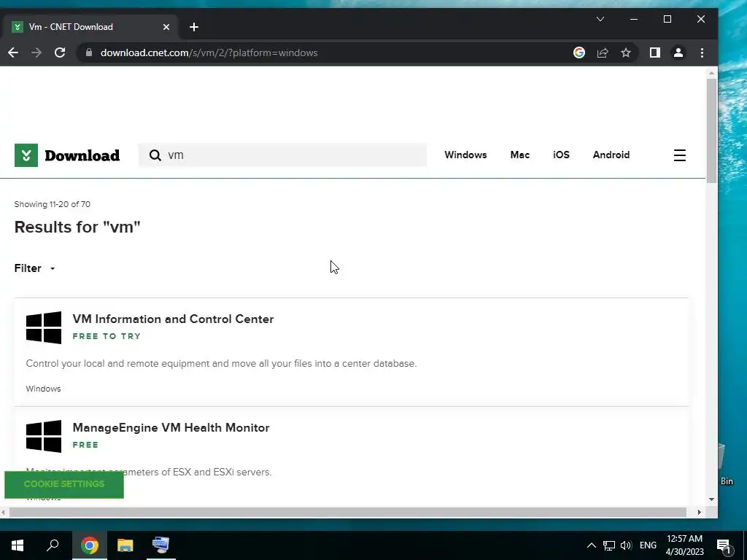This screenshot has height=560, width=747.
Task: Open the hamburger site menu
Action: [680, 155]
